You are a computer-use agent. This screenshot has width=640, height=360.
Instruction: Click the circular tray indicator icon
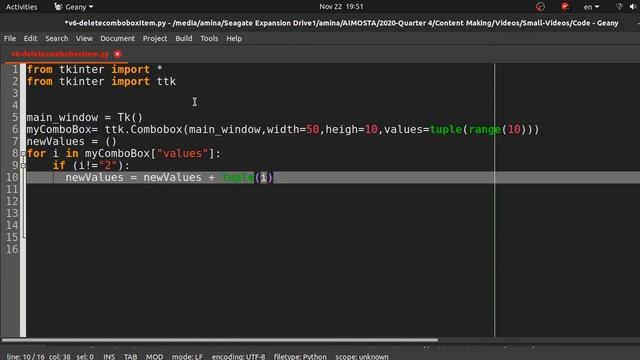pos(540,7)
